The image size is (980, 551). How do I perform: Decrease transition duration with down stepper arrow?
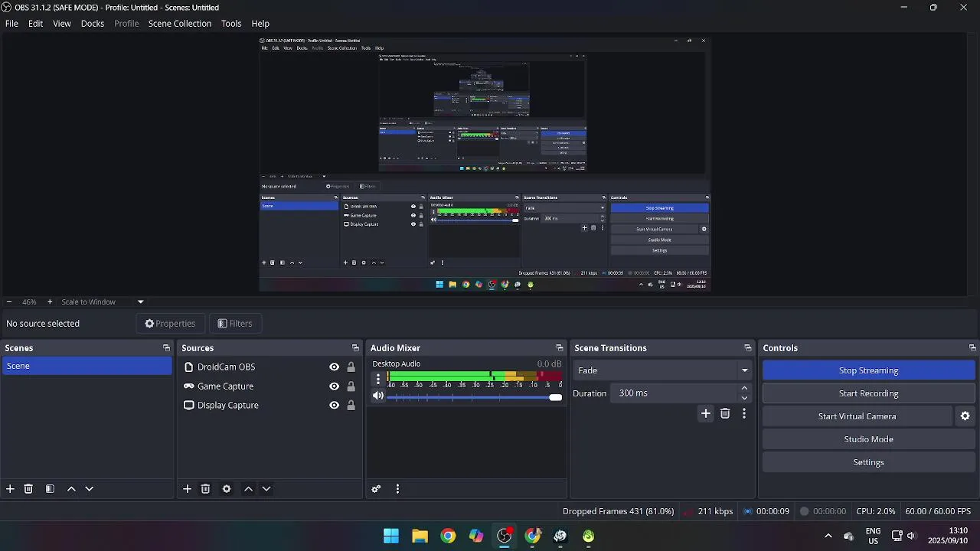744,398
